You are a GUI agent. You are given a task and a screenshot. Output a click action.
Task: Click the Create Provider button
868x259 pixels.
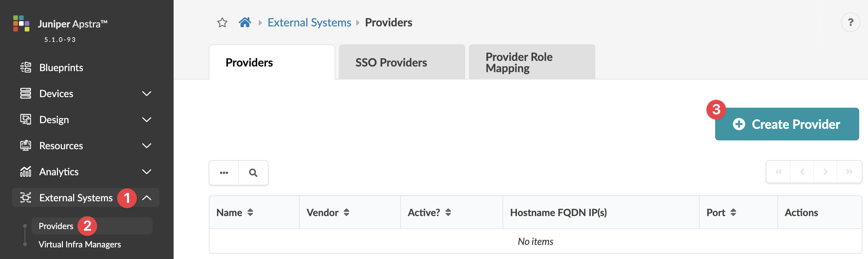[787, 124]
